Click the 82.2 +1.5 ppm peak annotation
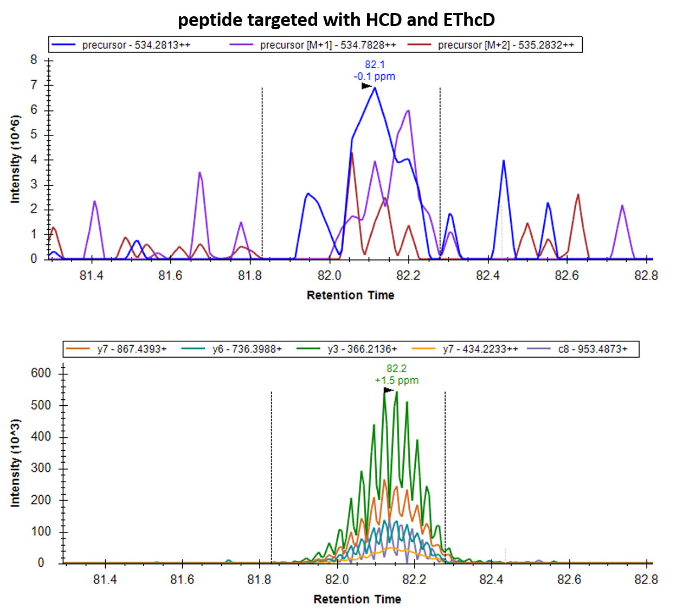Viewport: 676px width, 616px height. point(396,374)
